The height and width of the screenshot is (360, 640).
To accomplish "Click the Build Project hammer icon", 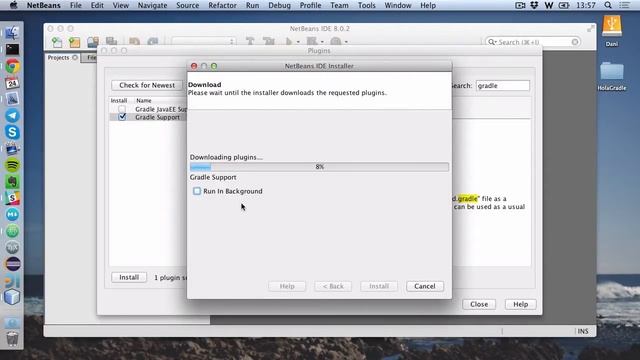I will tap(250, 42).
